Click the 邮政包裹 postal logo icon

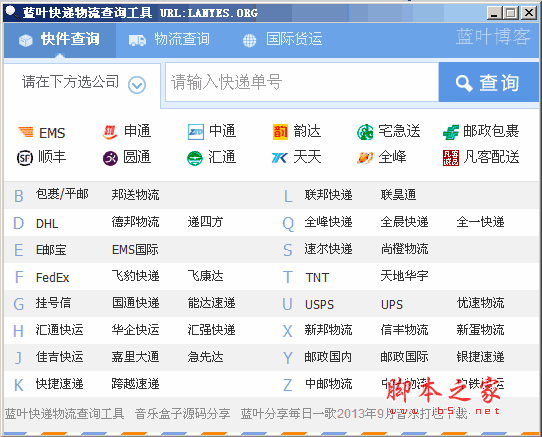pos(451,132)
